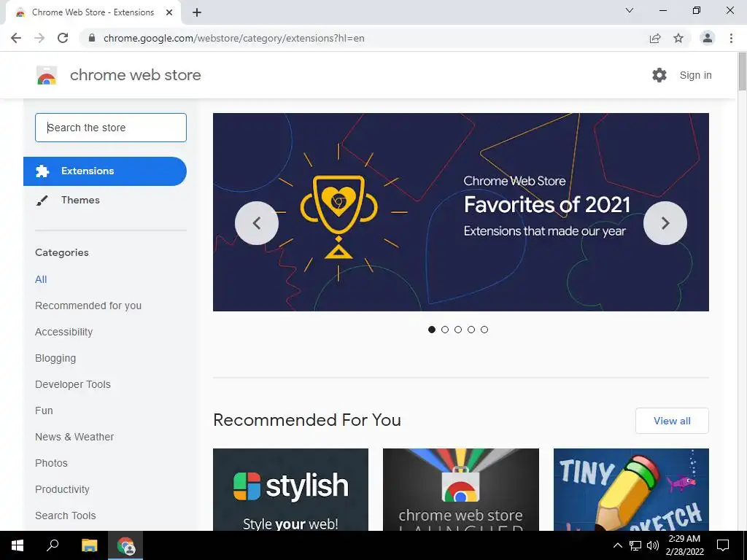
Task: Choose the All category
Action: (41, 279)
